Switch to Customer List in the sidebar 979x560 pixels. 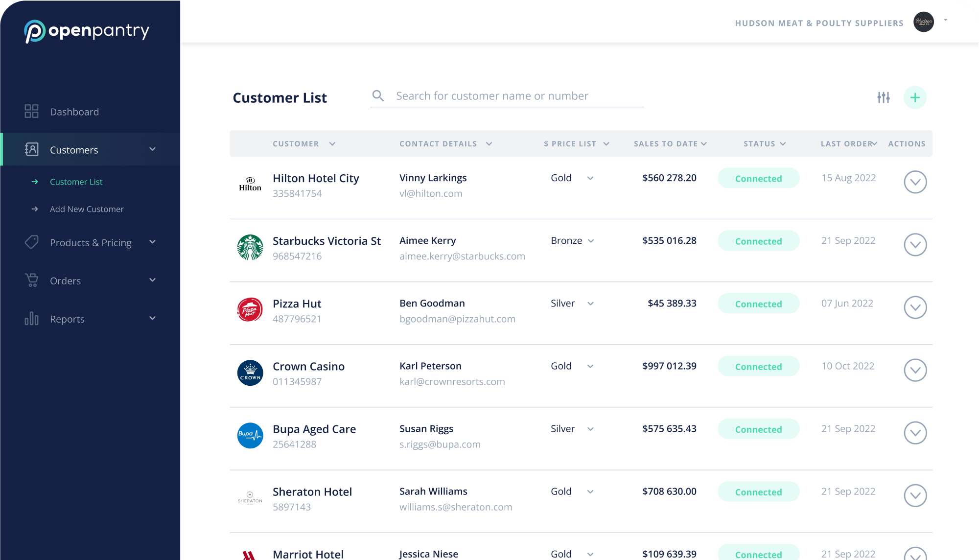click(76, 182)
